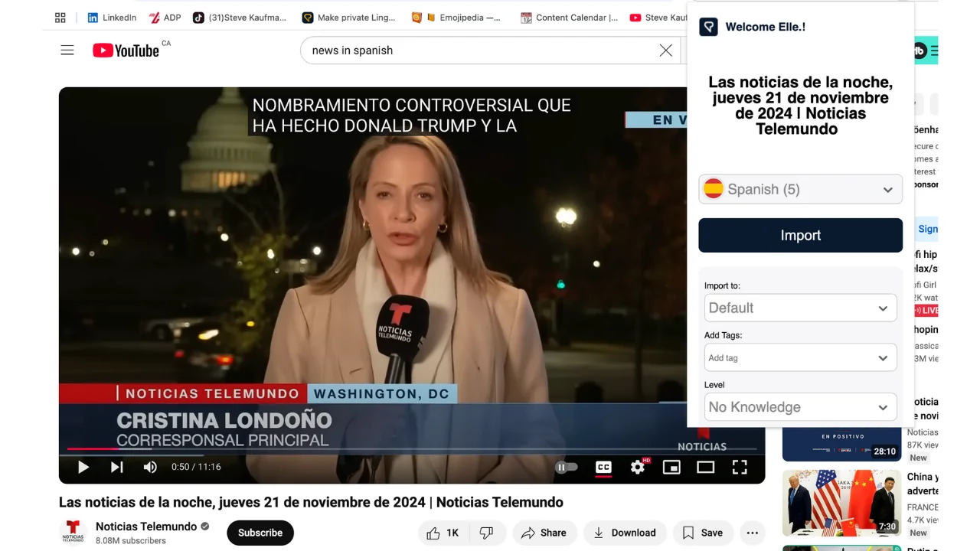
Task: Open 28:10 suggested video thumbnail
Action: [x=841, y=445]
